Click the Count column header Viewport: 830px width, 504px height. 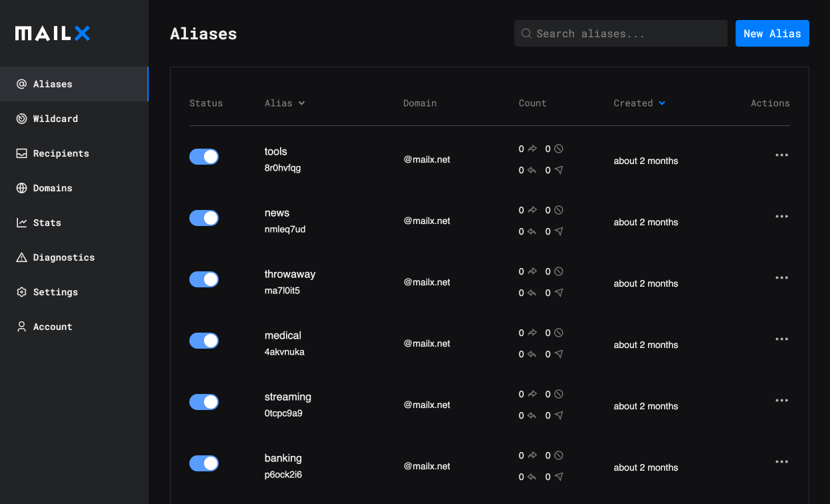(533, 103)
